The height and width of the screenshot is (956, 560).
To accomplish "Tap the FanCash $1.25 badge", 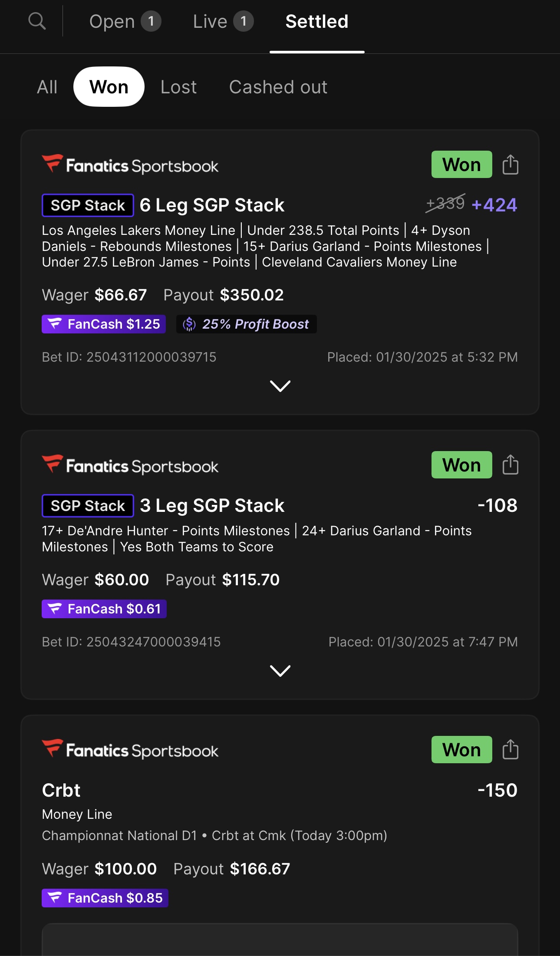I will coord(104,324).
